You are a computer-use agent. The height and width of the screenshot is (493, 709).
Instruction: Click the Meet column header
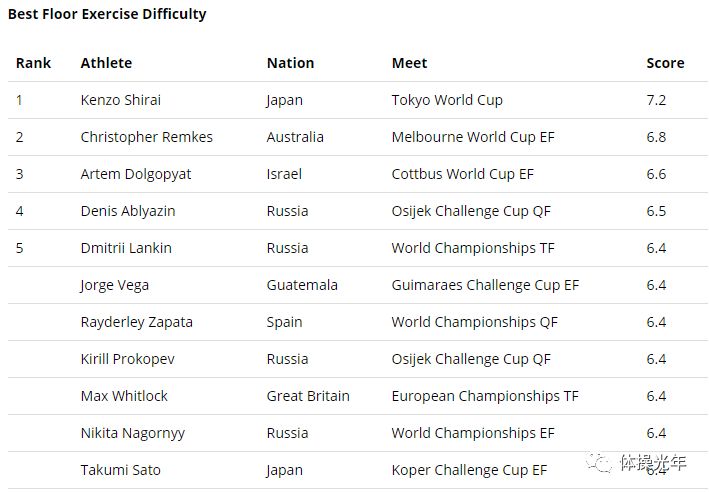click(x=409, y=63)
